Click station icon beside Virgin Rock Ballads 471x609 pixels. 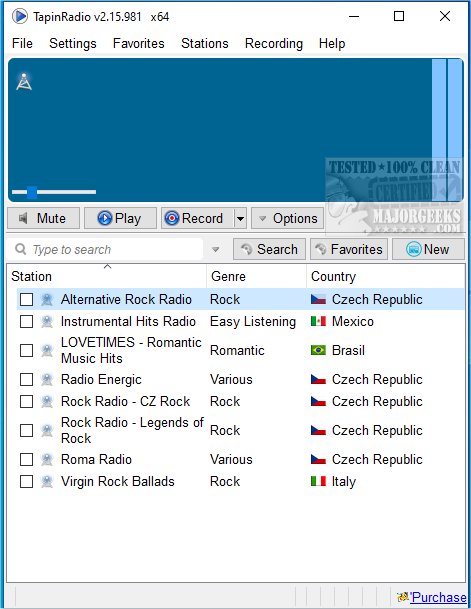[47, 482]
